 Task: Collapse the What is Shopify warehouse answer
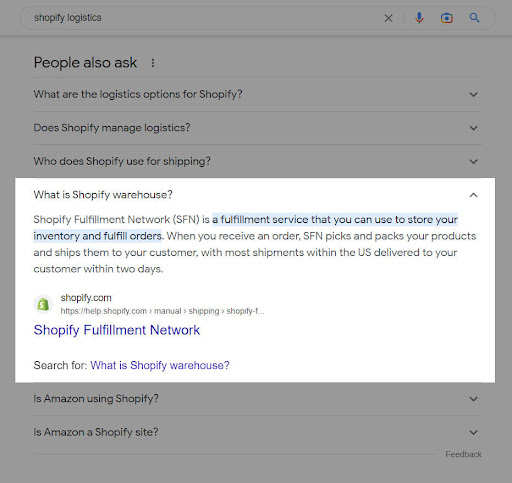pyautogui.click(x=473, y=195)
